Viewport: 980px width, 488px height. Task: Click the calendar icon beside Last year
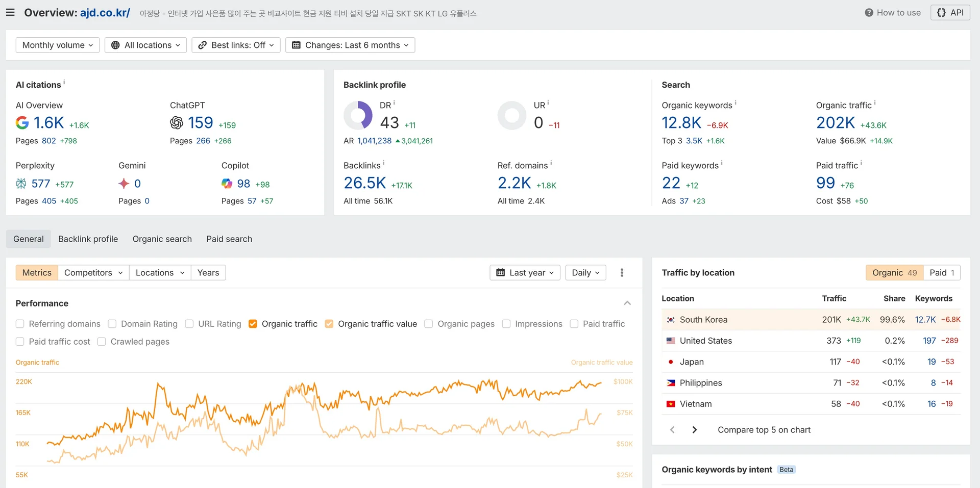coord(500,272)
